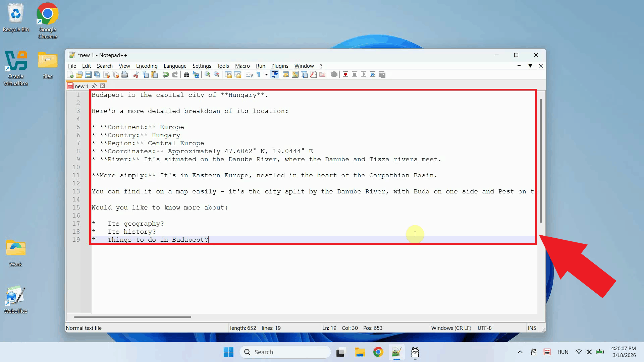
Task: Click the UTF-8 encoding status field
Action: point(485,328)
